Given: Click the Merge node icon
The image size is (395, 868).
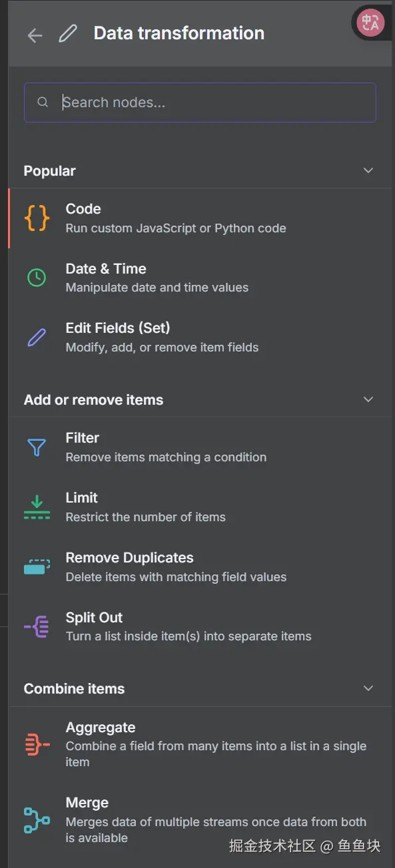Looking at the screenshot, I should (37, 820).
